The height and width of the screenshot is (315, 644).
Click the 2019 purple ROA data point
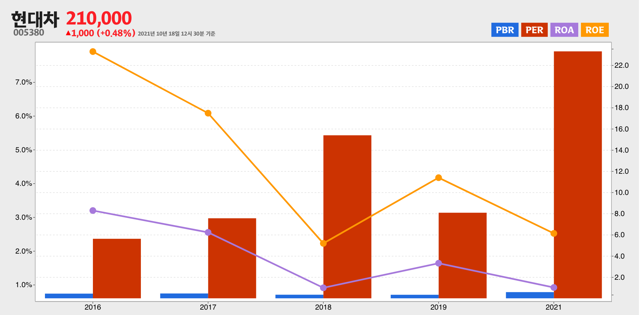(x=438, y=263)
